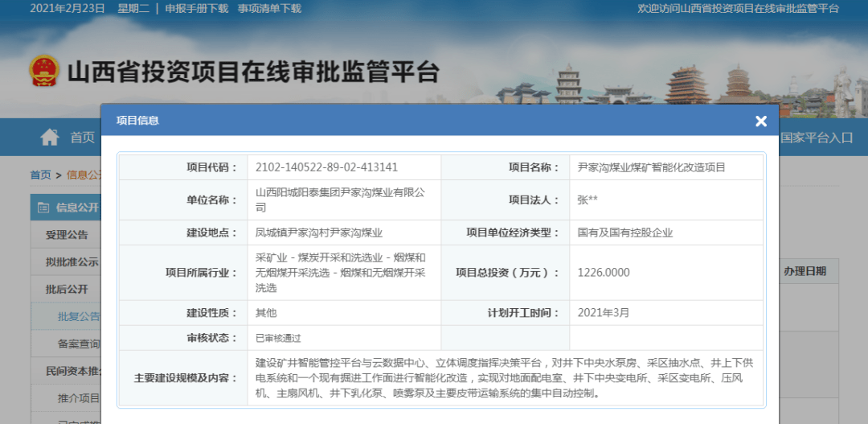Go to 首页 in the navigation bar
Viewport: 868px width, 424px height.
[x=82, y=138]
